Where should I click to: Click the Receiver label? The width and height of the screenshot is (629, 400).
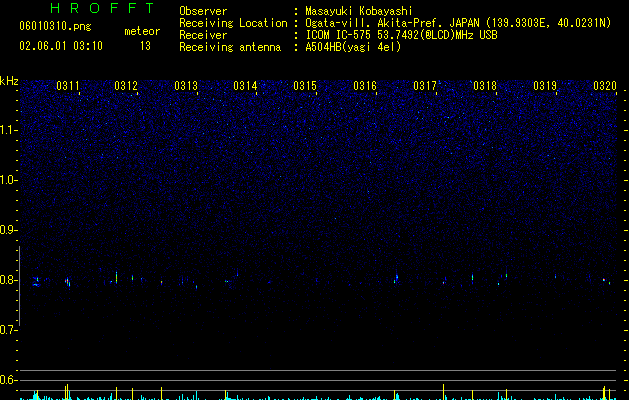click(203, 35)
